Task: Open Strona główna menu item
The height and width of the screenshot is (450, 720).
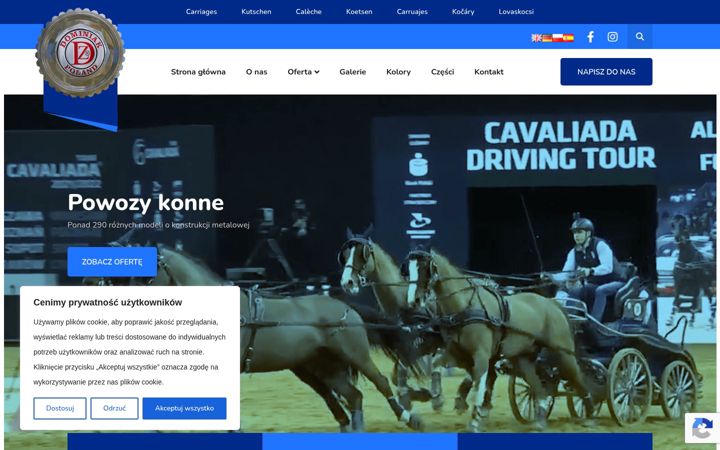Action: 198,72
